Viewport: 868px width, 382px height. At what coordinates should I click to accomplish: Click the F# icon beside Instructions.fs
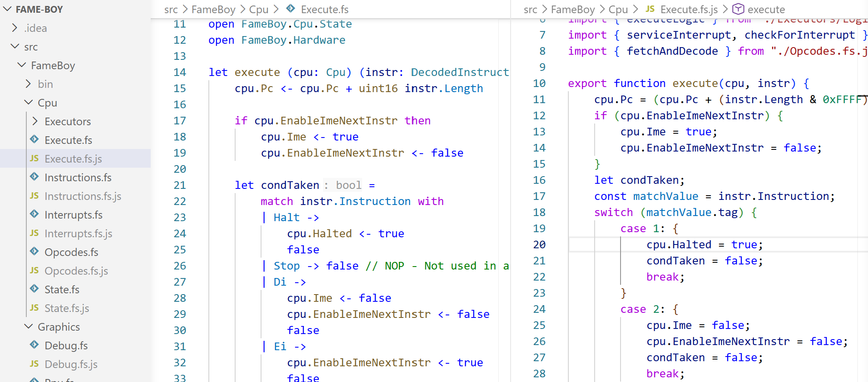coord(34,177)
